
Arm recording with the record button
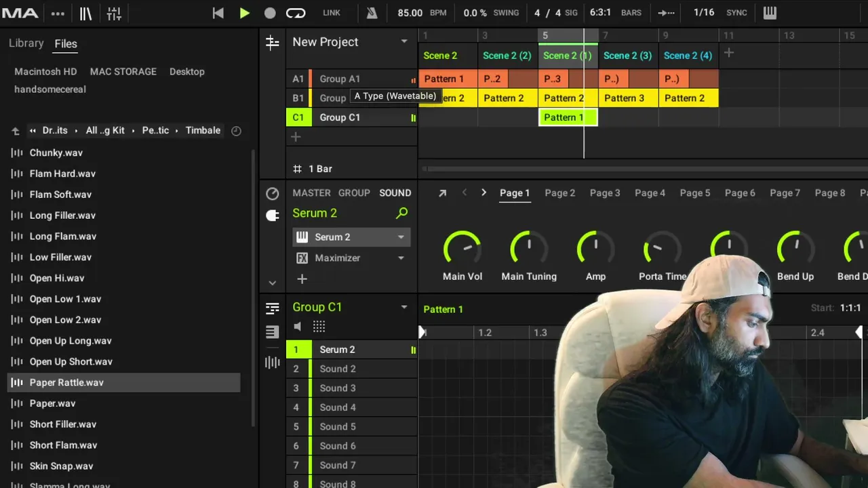coord(270,13)
